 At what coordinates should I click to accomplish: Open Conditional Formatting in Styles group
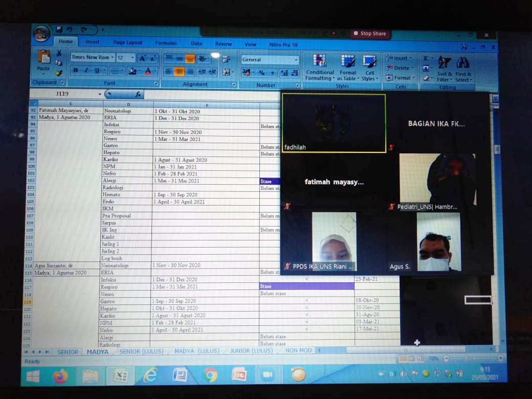(x=320, y=66)
